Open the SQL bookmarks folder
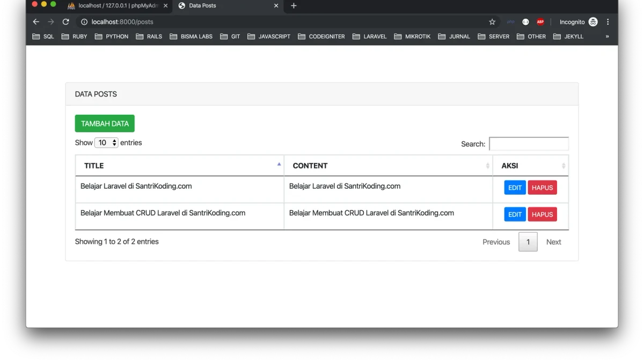Viewport: 644px width, 362px height. click(x=43, y=36)
